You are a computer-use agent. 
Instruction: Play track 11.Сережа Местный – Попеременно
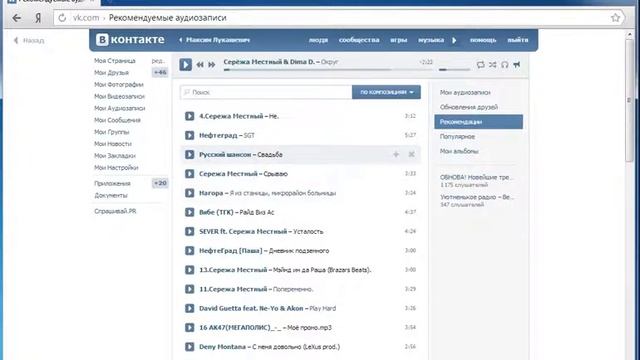tap(189, 289)
